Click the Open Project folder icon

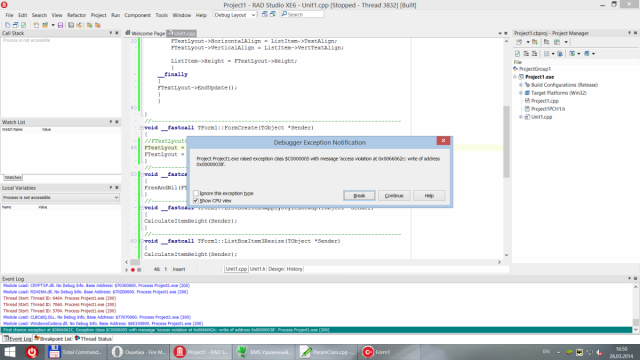tap(45, 25)
